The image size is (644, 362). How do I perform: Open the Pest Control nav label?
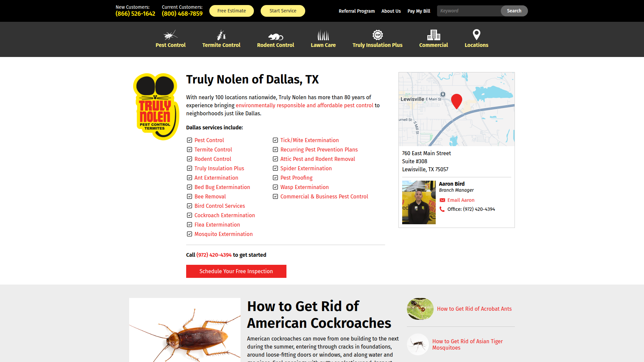[170, 45]
